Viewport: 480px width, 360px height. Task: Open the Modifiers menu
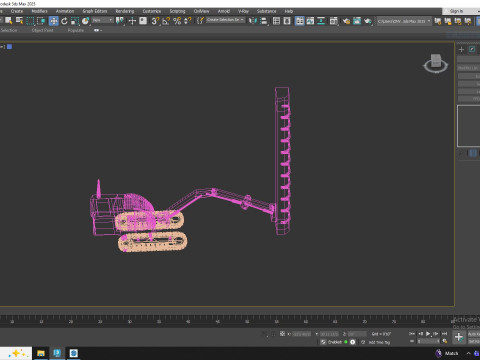coord(39,11)
